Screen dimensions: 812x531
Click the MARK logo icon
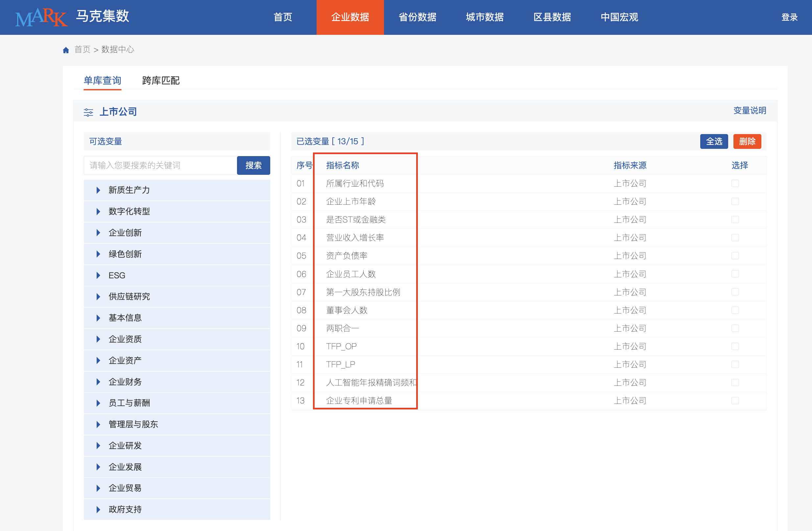(41, 17)
